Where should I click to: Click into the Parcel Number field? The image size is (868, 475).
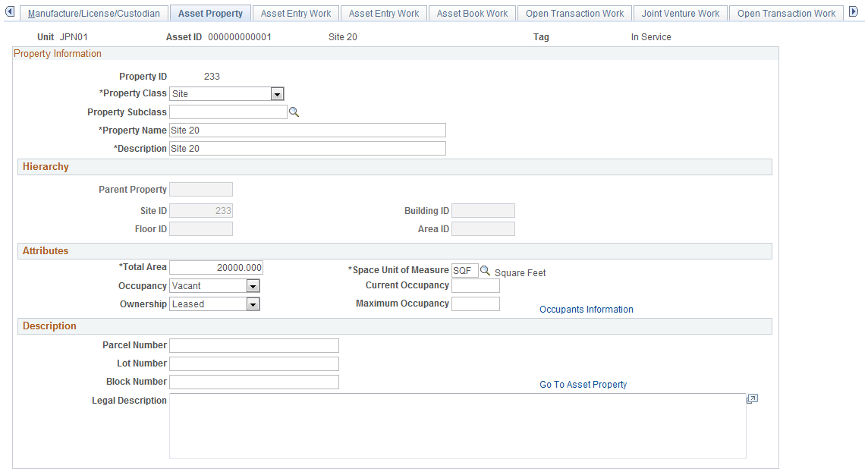[254, 345]
